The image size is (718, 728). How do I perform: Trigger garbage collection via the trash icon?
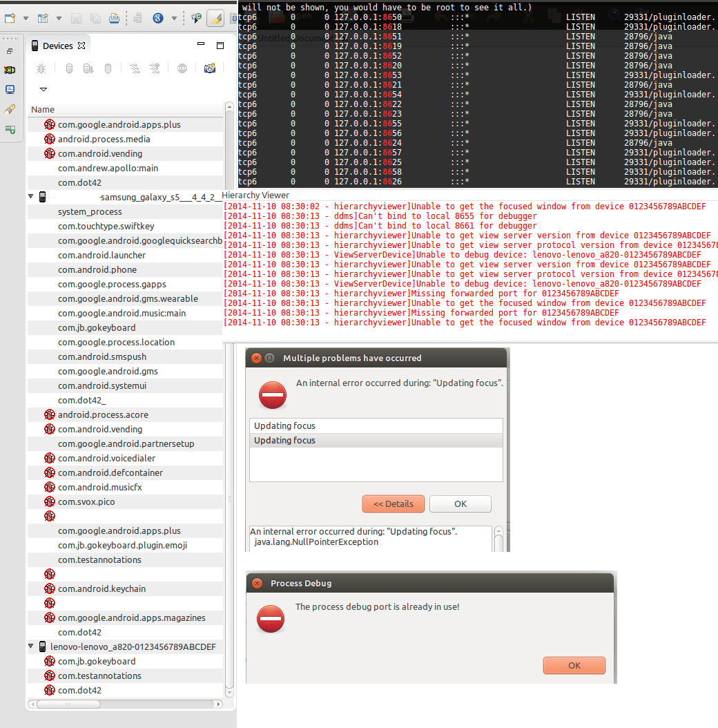coord(108,68)
